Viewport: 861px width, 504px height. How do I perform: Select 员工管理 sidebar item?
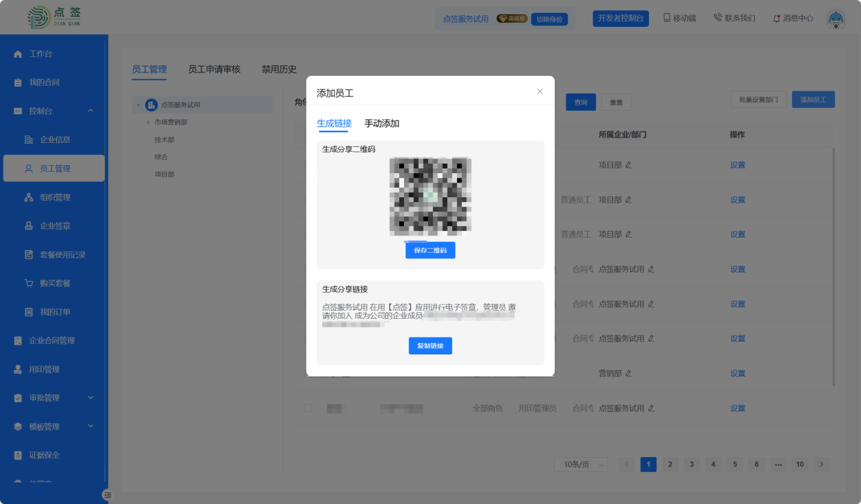pos(54,168)
